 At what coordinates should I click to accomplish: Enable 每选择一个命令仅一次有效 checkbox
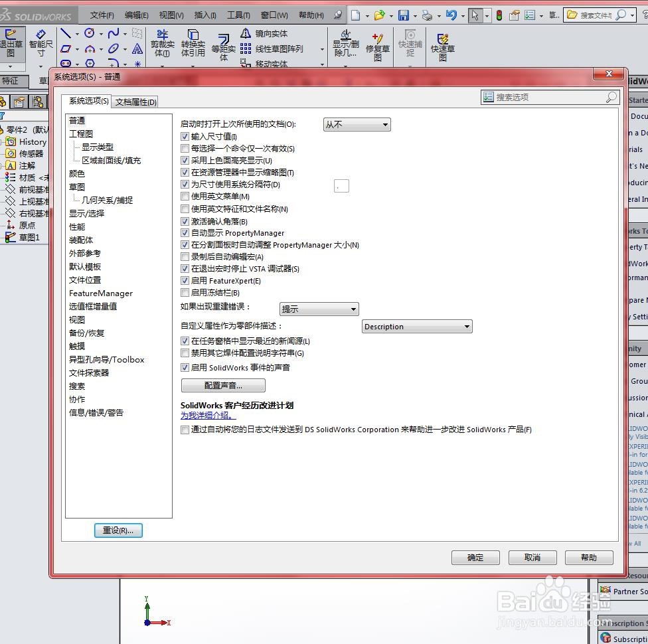coord(185,149)
